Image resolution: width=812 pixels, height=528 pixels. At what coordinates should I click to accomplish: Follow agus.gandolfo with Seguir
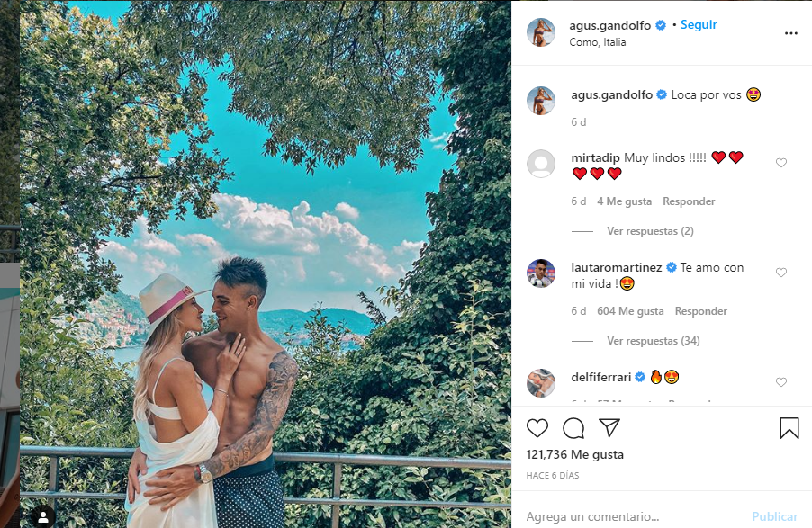[698, 25]
